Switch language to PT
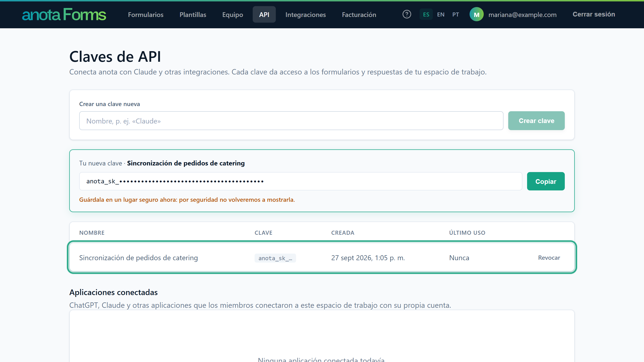 click(455, 14)
